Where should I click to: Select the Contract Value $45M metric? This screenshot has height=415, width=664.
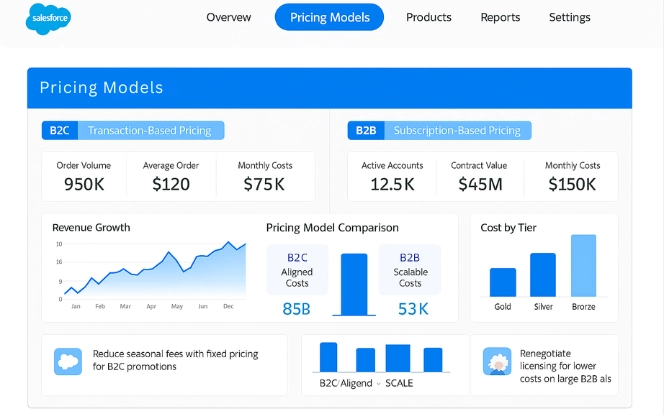pos(482,176)
